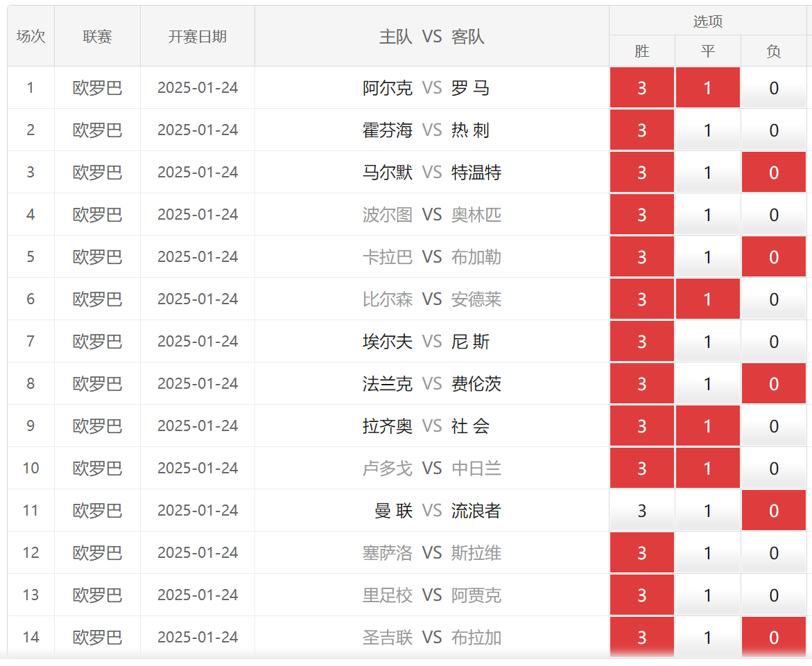Select lose option 0 for 波尔图 VS 奥林匹
Viewport: 812px width, 666px height.
pyautogui.click(x=774, y=215)
